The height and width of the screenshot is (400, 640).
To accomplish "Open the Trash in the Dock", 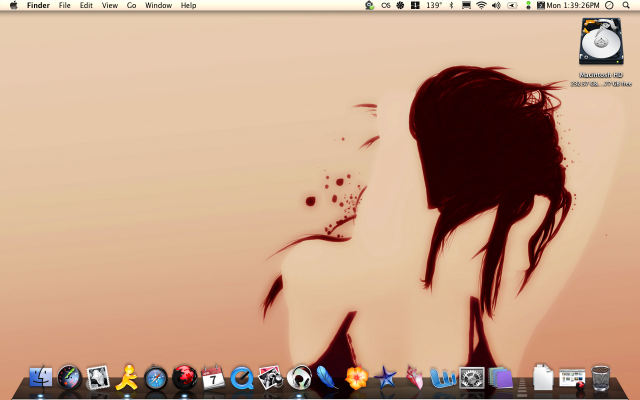I will tap(601, 378).
